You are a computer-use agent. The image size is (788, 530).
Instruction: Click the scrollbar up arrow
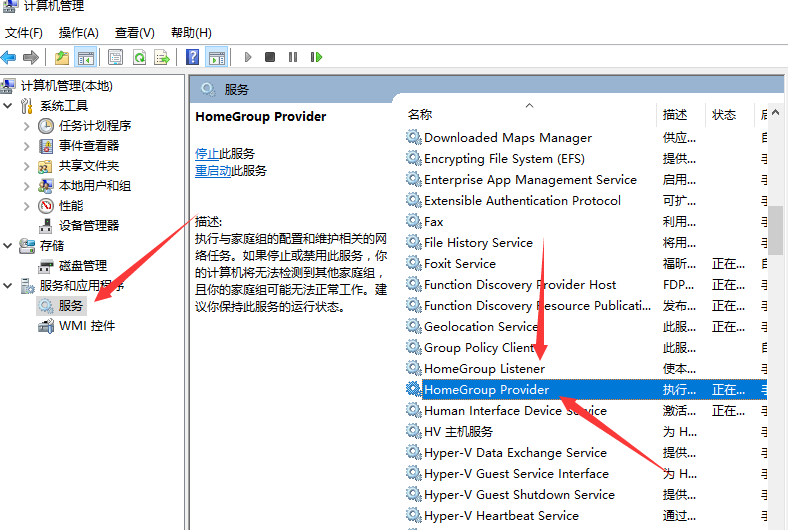(x=776, y=113)
